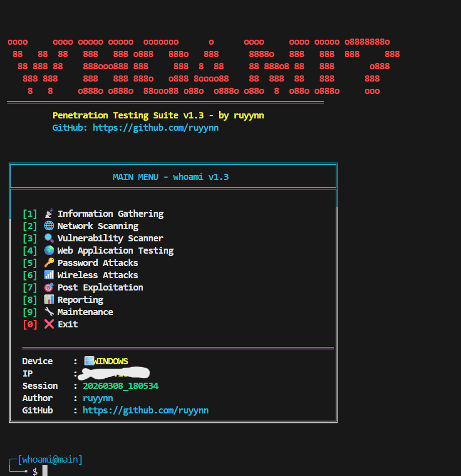The height and width of the screenshot is (476, 461).
Task: Select Wireless Attacks in the menu
Action: 98,275
